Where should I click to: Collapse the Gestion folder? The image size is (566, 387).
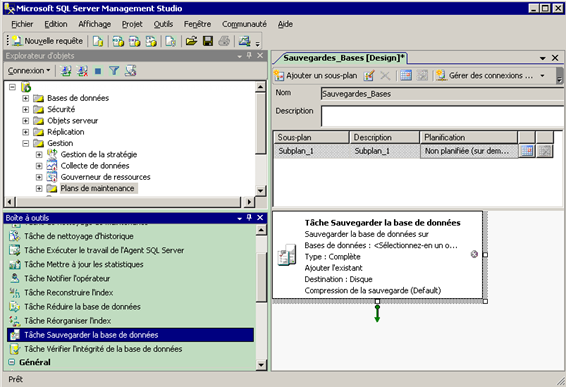coord(26,143)
